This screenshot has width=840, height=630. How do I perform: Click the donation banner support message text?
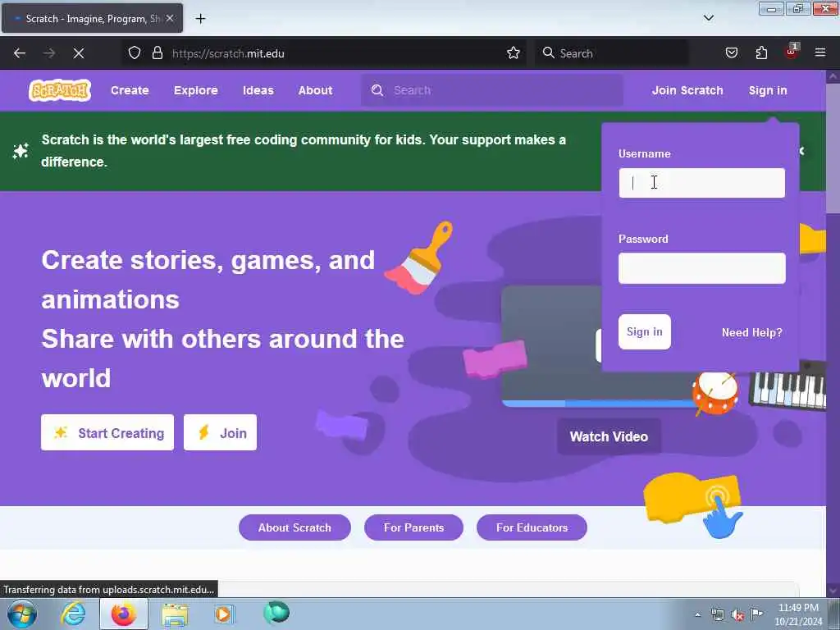pos(304,151)
